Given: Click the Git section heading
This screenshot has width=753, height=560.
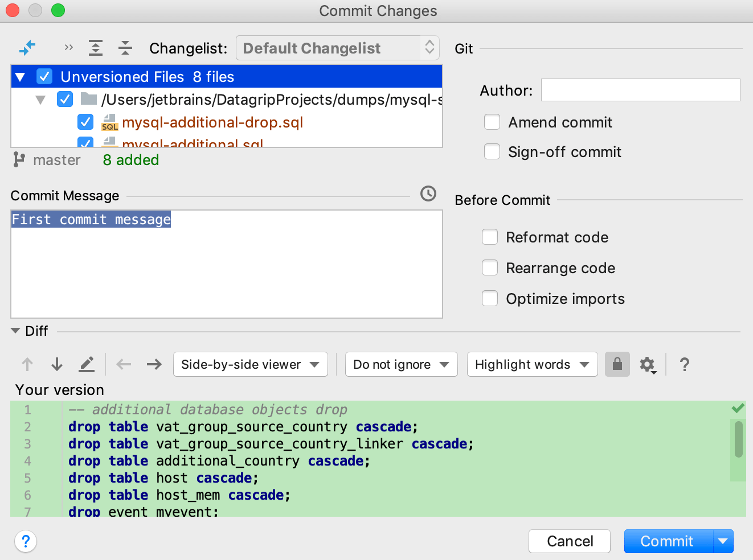Looking at the screenshot, I should point(464,49).
